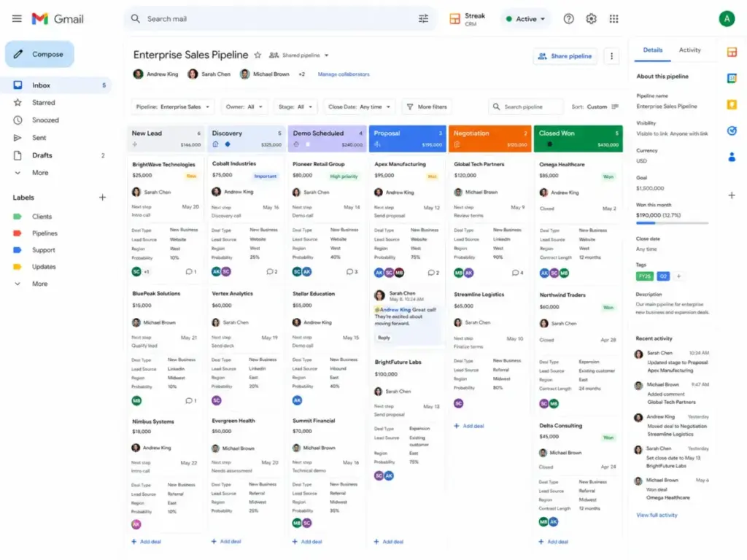Expand More under Gmail folders
This screenshot has width=747, height=560.
(40, 173)
